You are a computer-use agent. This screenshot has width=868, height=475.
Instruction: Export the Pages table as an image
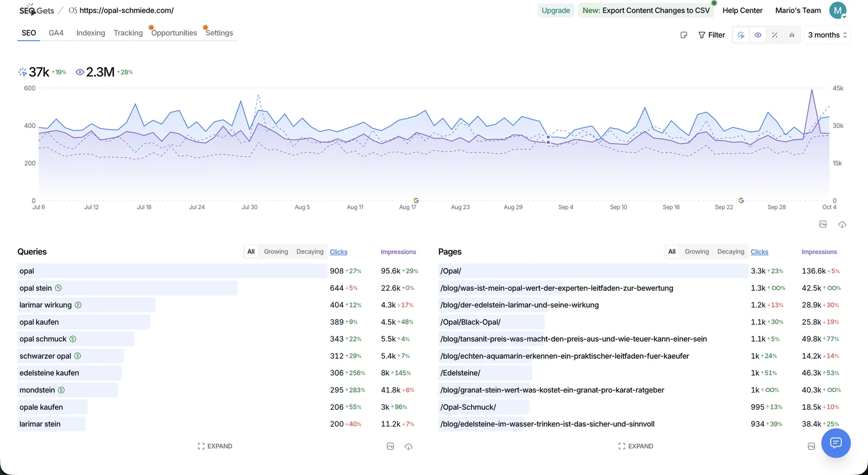[x=811, y=446]
